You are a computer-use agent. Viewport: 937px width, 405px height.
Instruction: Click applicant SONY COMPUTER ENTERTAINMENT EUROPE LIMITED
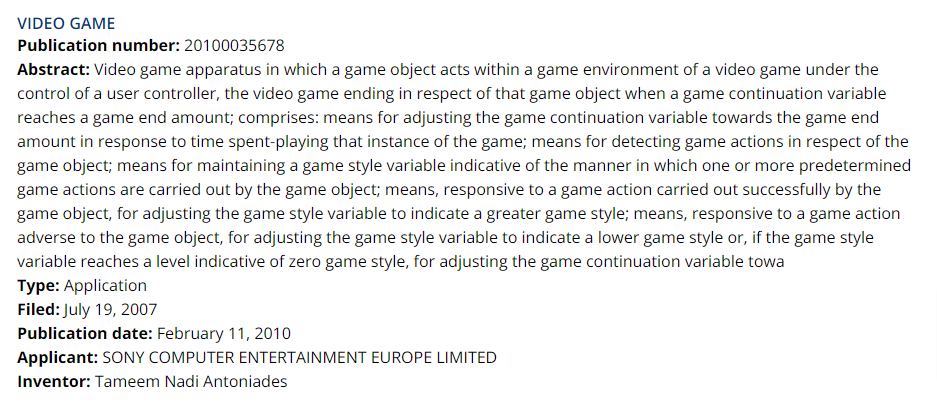click(299, 357)
